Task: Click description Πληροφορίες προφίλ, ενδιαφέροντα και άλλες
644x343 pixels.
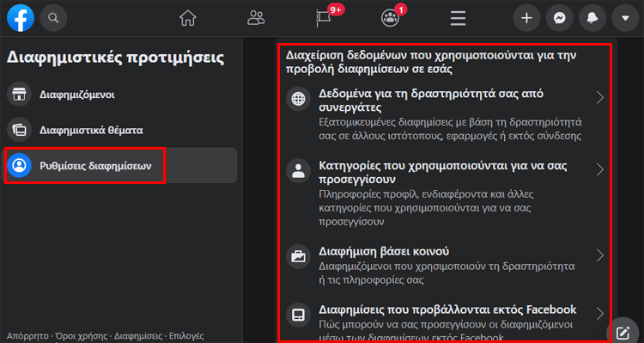Action: 425,208
